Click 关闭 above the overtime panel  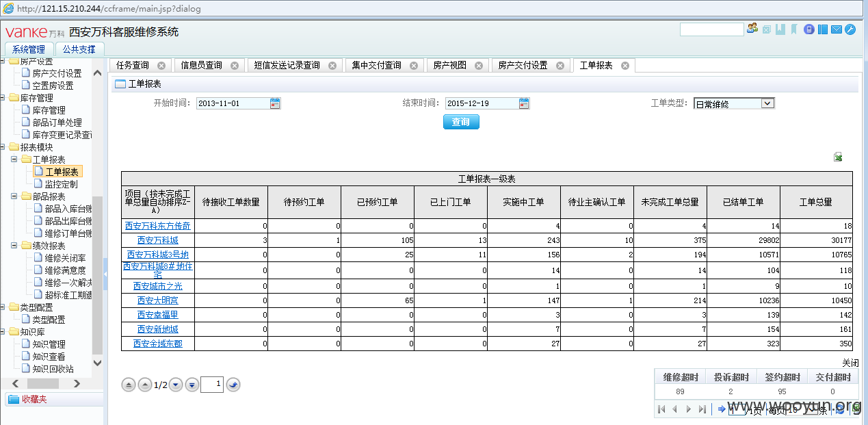(x=850, y=363)
